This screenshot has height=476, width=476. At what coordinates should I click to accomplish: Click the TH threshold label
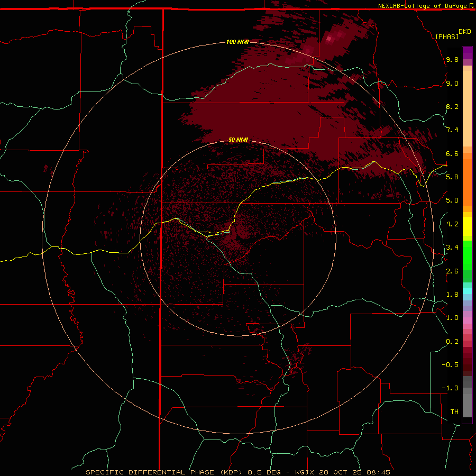[454, 412]
